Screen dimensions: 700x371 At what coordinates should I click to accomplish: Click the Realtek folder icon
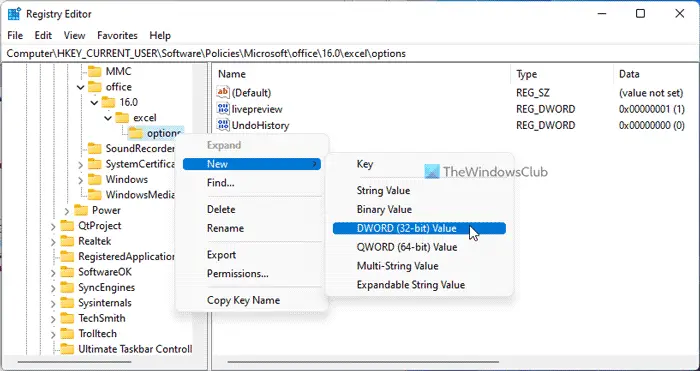click(x=67, y=241)
